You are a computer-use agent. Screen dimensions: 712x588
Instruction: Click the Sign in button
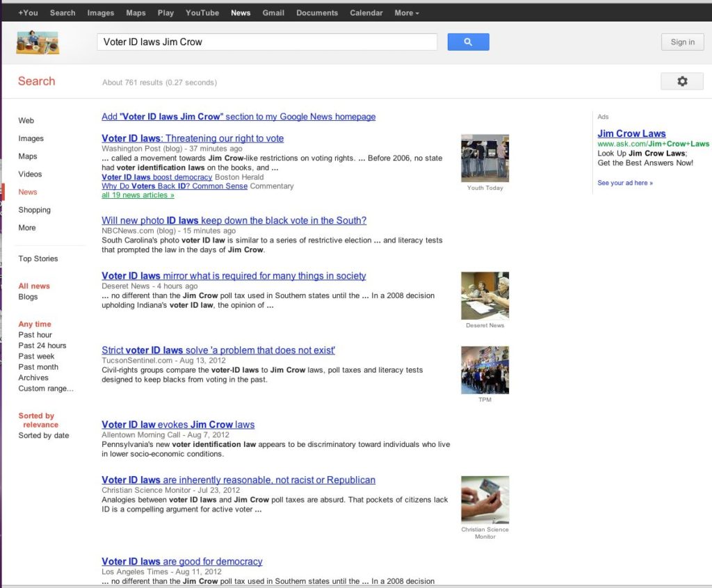683,42
